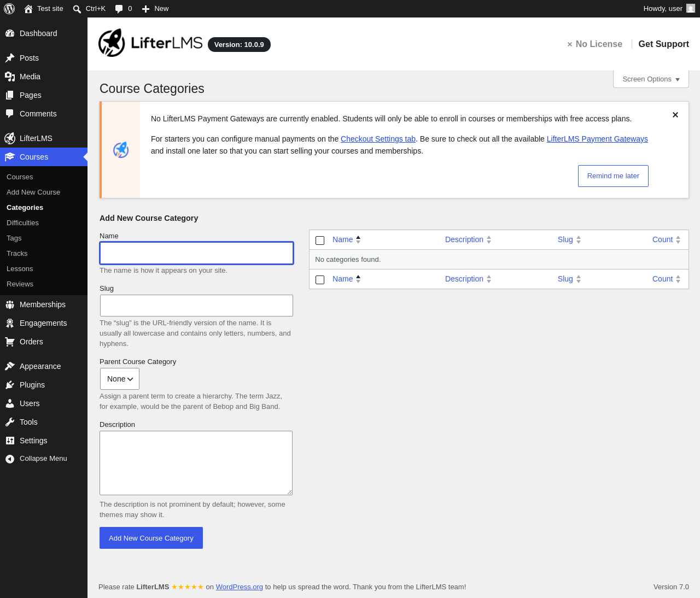Sort by Description in table header
The image size is (700, 598).
pyautogui.click(x=468, y=239)
